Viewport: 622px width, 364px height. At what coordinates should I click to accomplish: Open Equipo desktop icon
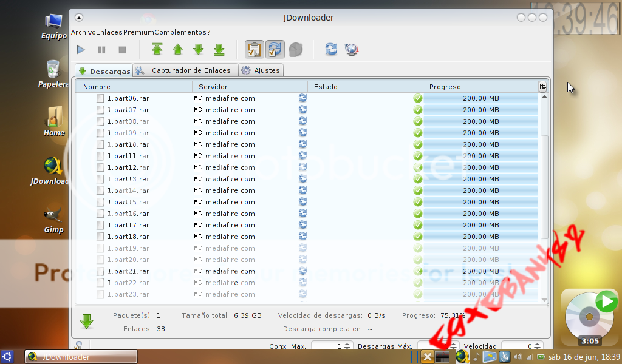[x=53, y=27]
